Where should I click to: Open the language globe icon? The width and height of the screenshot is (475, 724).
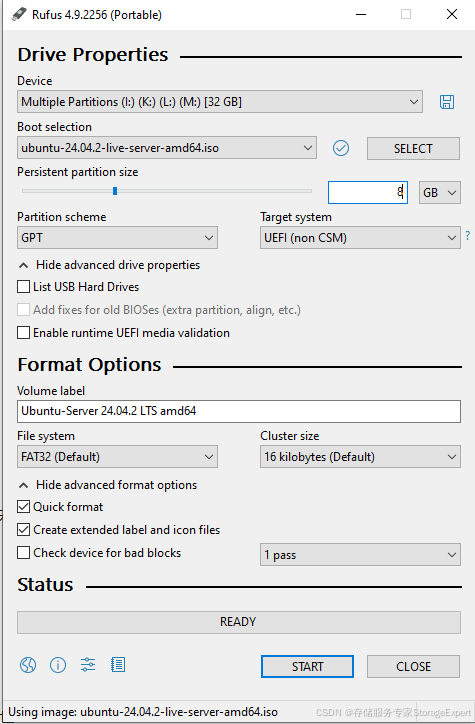[28, 665]
